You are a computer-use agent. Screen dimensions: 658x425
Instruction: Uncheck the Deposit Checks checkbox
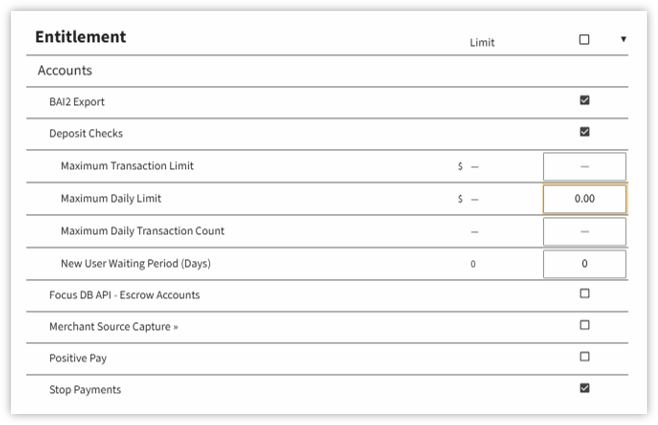[x=584, y=132]
